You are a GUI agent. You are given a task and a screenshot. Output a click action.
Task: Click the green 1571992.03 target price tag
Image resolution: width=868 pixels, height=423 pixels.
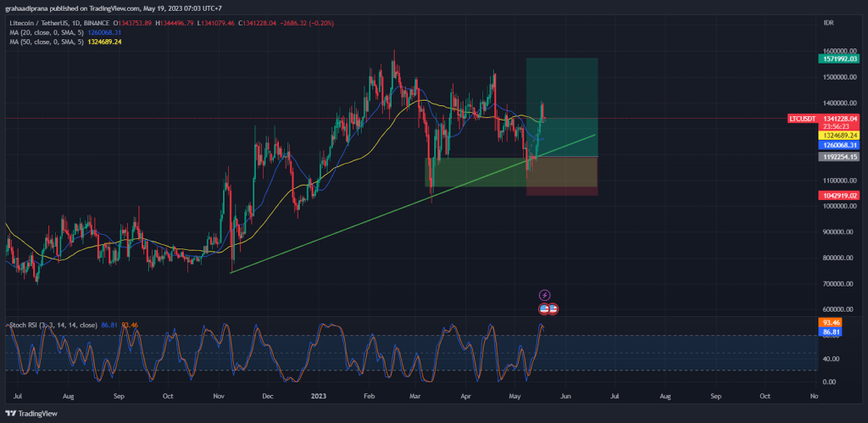838,58
